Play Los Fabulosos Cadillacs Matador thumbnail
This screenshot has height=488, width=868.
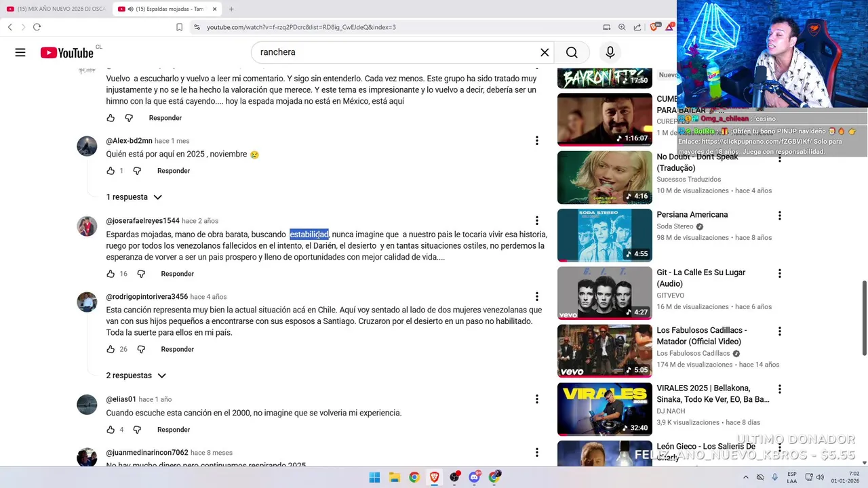coord(604,351)
